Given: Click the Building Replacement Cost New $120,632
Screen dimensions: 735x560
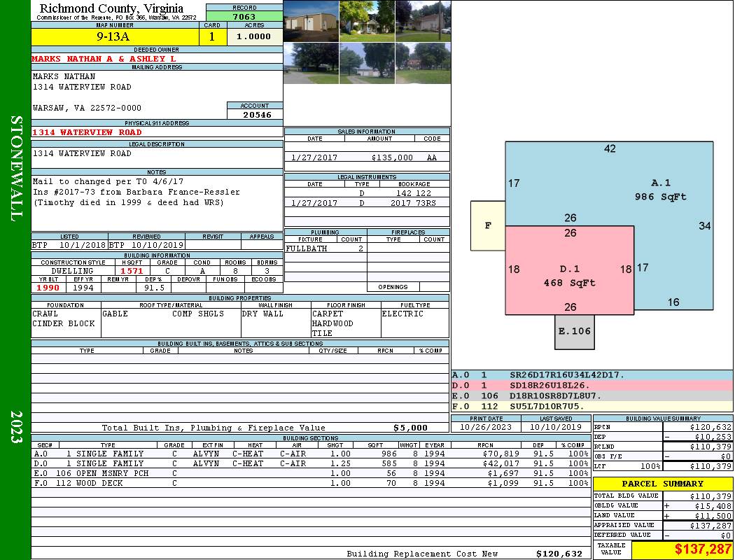Looking at the screenshot, I should [559, 554].
